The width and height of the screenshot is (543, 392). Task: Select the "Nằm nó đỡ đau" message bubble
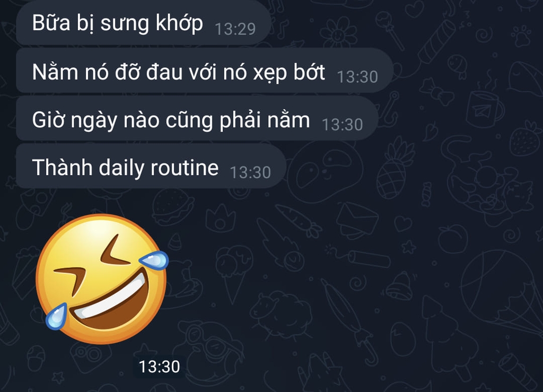tap(205, 71)
